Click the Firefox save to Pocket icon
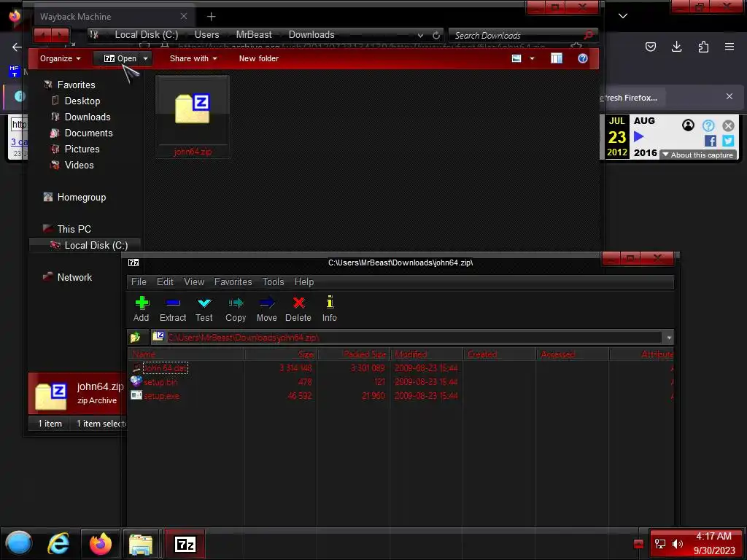Image resolution: width=747 pixels, height=560 pixels. coord(650,47)
